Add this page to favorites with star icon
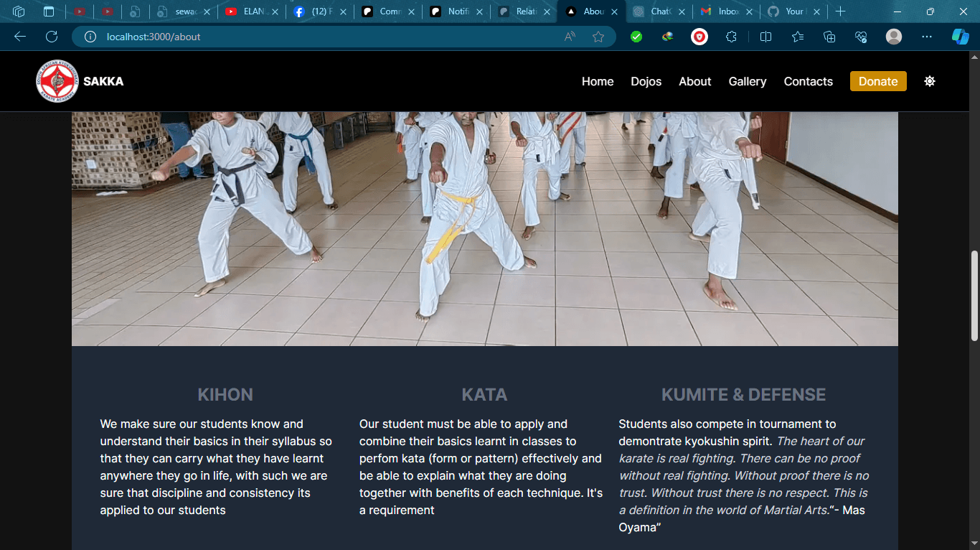The height and width of the screenshot is (550, 980). [x=598, y=37]
